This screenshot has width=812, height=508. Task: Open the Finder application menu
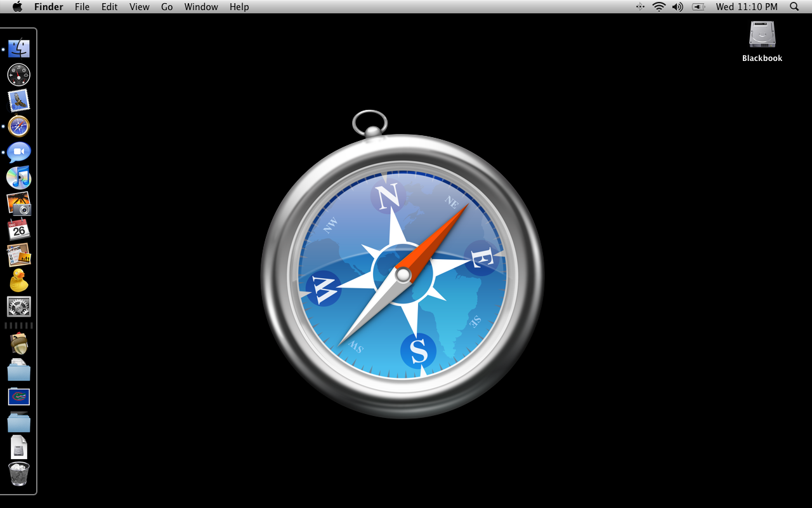coord(49,7)
